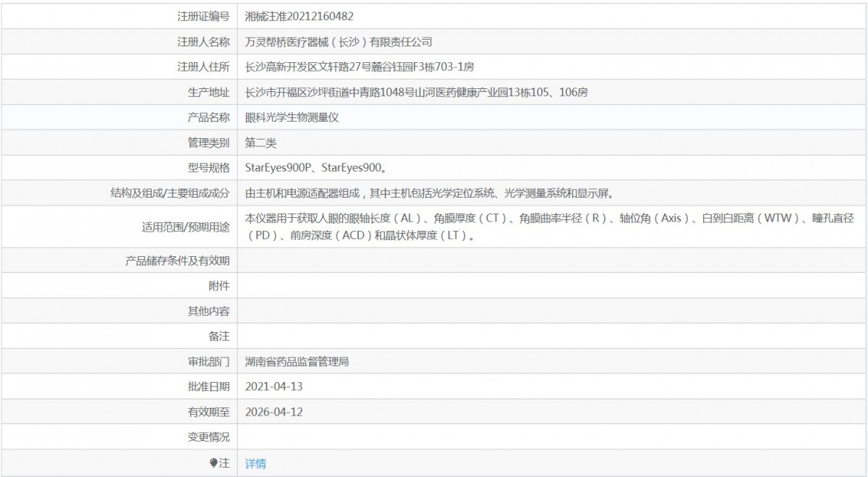Select expiry date 2026-04-12
Screen dimensions: 868x477
coord(273,412)
